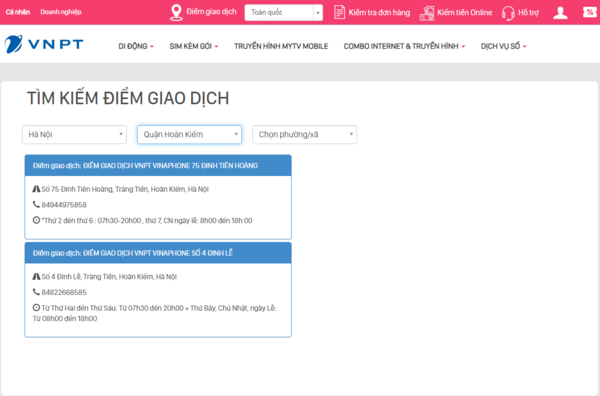Image resolution: width=600 pixels, height=396 pixels.
Task: Open the Toàn quốc region dropdown
Action: coord(284,13)
